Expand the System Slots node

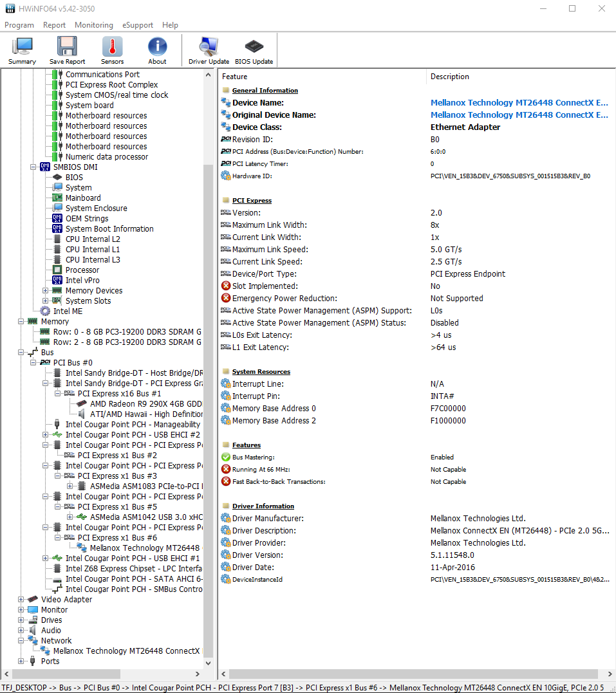(x=46, y=301)
